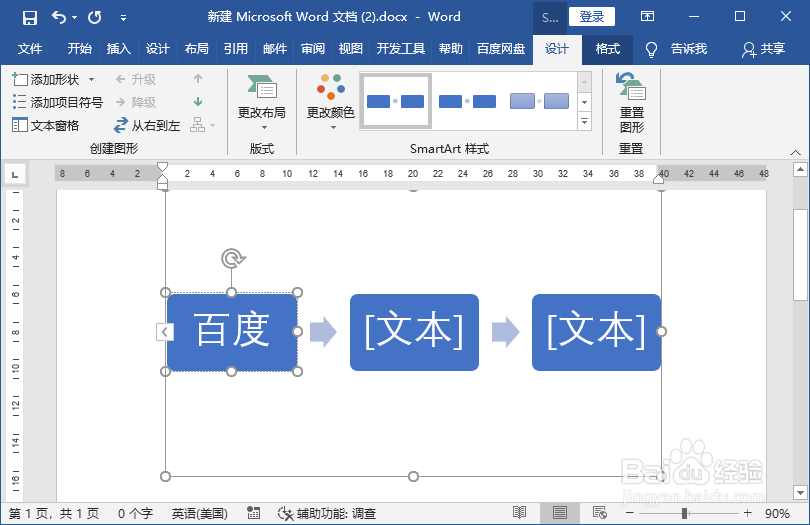Click the zoom out minus button
Image resolution: width=810 pixels, height=525 pixels.
(x=630, y=513)
